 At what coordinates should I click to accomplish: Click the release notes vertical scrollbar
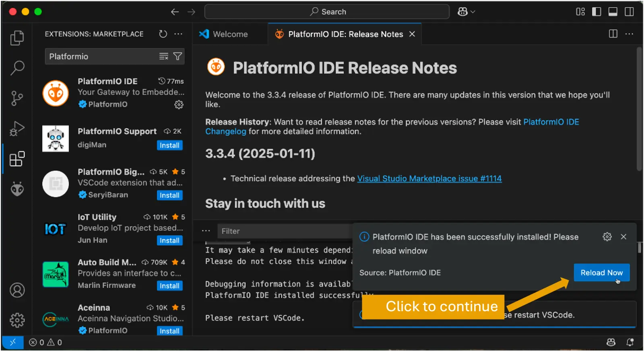(x=639, y=109)
